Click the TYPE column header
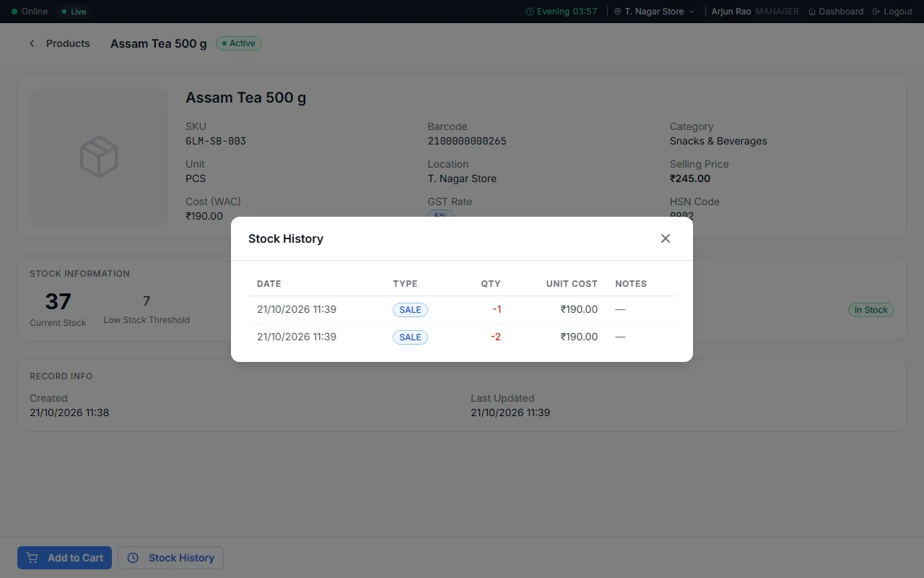The height and width of the screenshot is (578, 924). pos(405,284)
